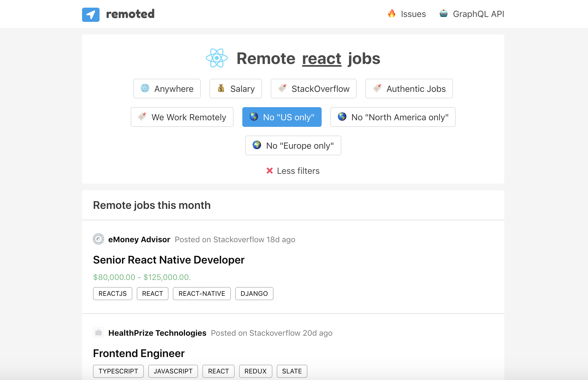The image size is (588, 380).
Task: Click the eMoney Advisor company logo
Action: click(x=98, y=239)
